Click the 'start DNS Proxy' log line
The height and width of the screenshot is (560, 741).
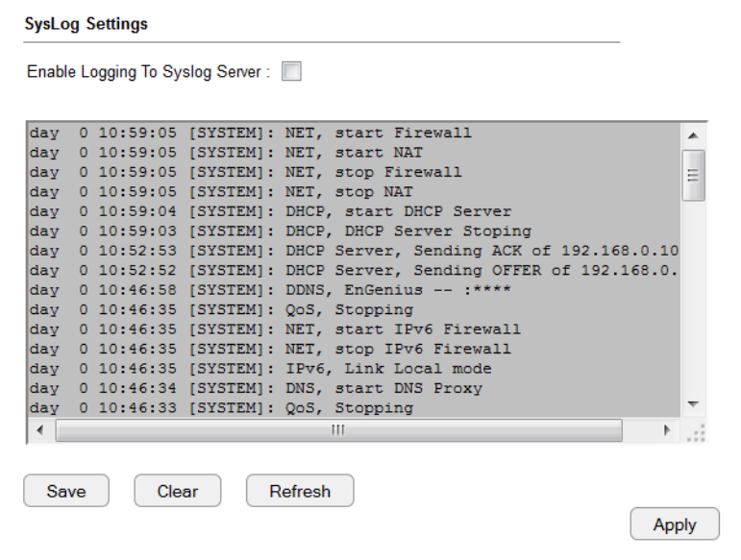(256, 388)
